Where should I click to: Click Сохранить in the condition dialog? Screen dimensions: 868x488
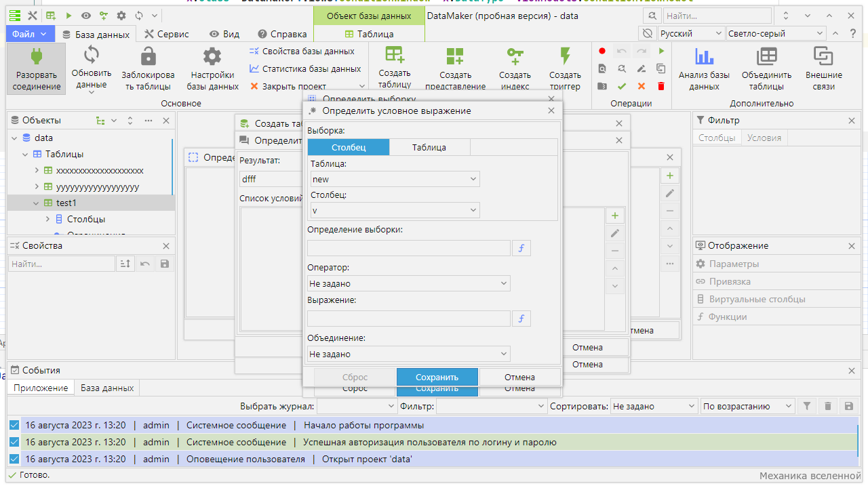point(437,377)
